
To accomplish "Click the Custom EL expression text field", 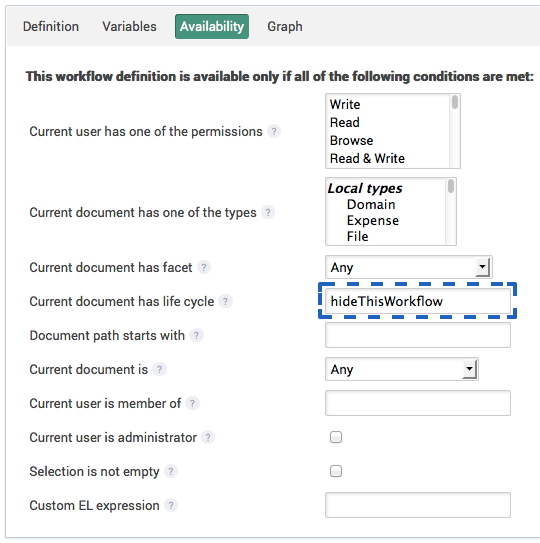I will (x=418, y=505).
